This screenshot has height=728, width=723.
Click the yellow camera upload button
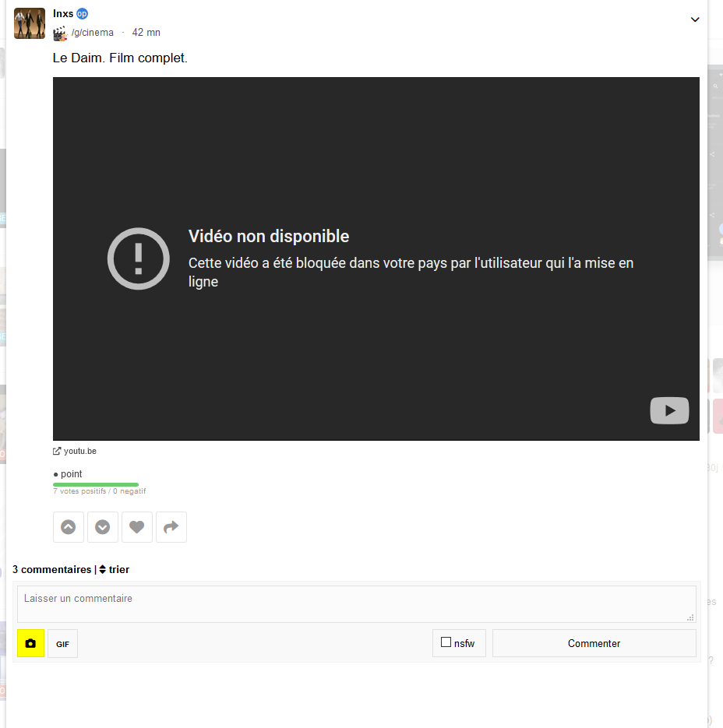[30, 644]
